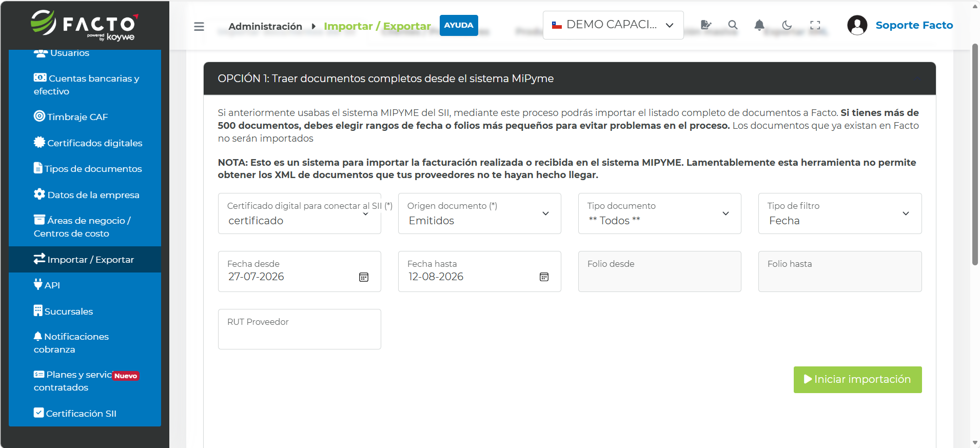Go to Sucursales
The image size is (980, 448).
coord(85,311)
